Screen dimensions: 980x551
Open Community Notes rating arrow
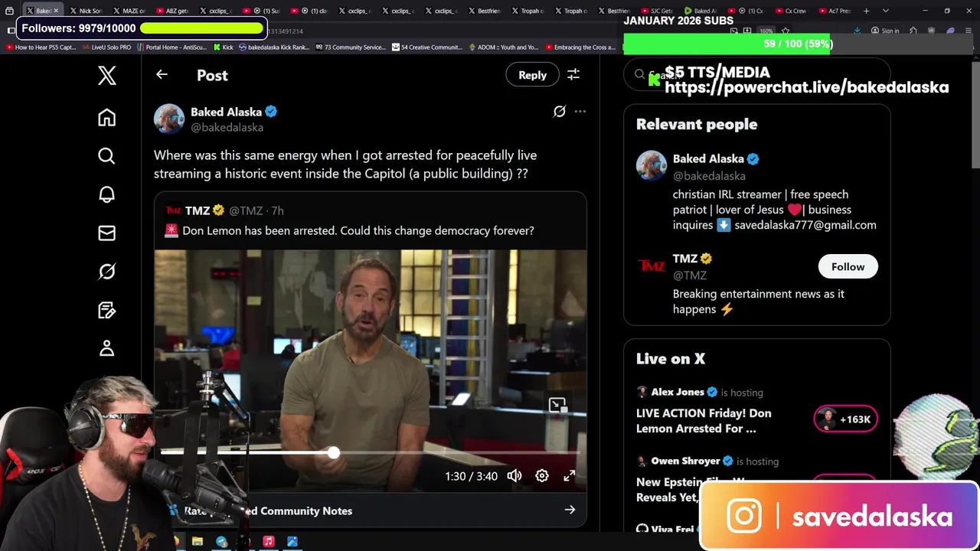(x=570, y=510)
